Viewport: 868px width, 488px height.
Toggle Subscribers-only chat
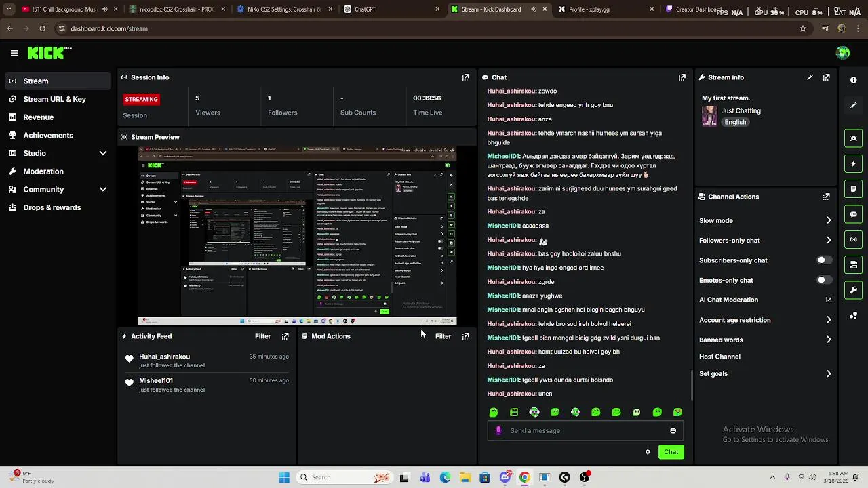click(x=823, y=260)
